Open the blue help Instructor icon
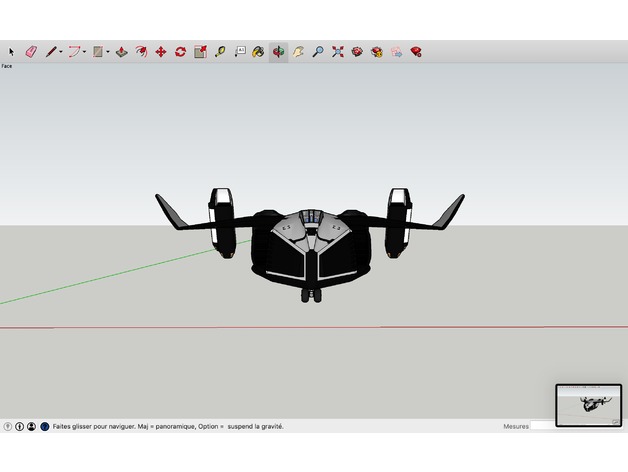Screen dimensions: 628x472 [x=45, y=427]
